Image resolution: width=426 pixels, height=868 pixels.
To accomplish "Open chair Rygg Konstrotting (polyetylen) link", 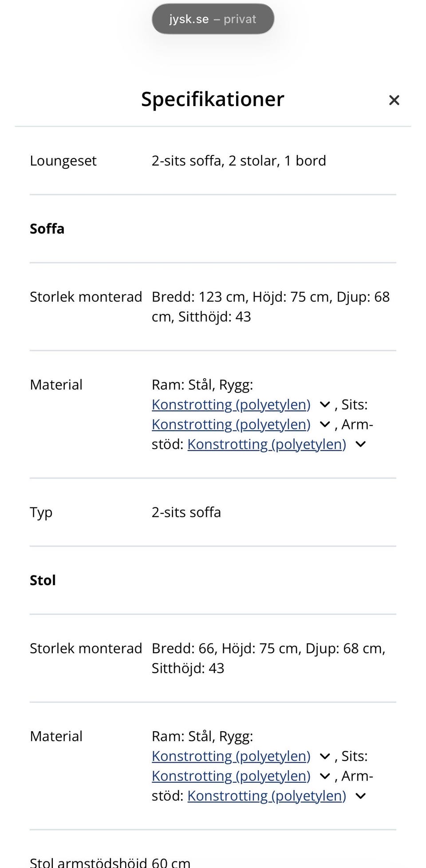I will tap(231, 756).
